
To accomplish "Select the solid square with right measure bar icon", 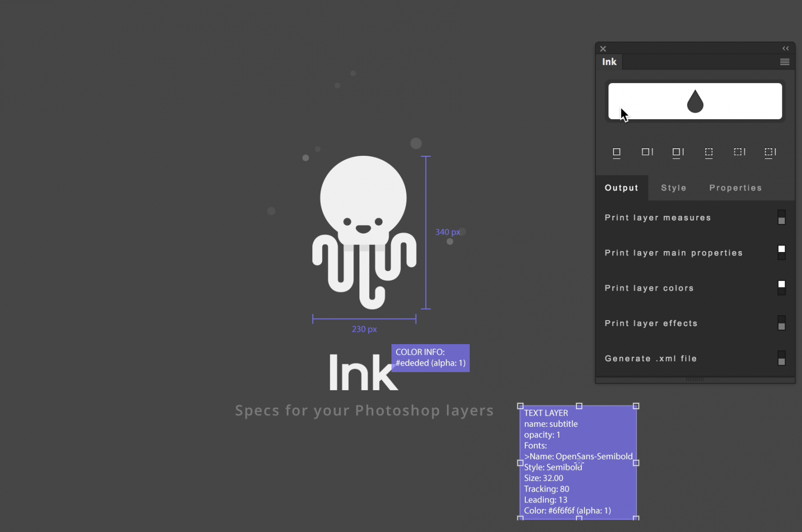I will click(x=647, y=153).
